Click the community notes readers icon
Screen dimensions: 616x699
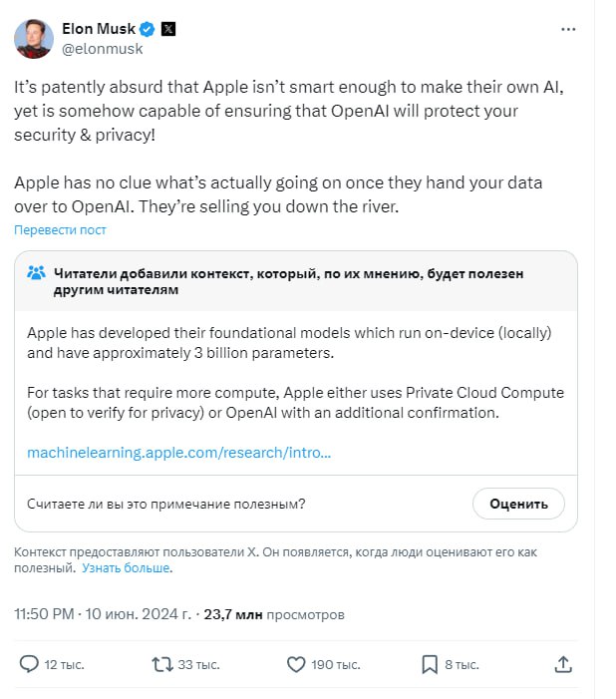tap(36, 273)
